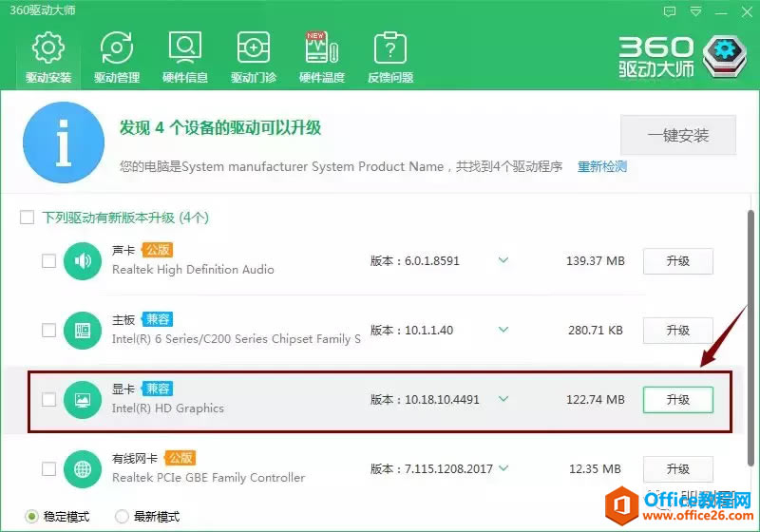Switch to the 驱动管理 tab label

(117, 78)
